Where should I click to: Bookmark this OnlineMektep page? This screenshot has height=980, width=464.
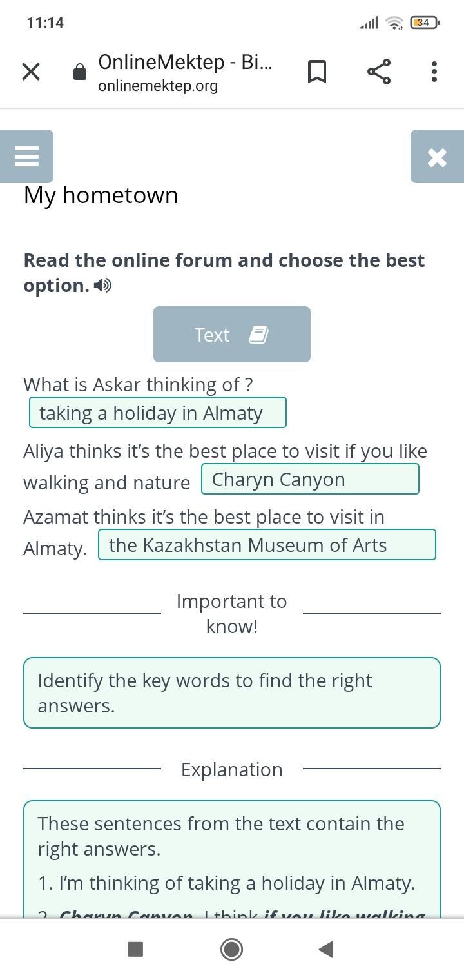pyautogui.click(x=316, y=72)
